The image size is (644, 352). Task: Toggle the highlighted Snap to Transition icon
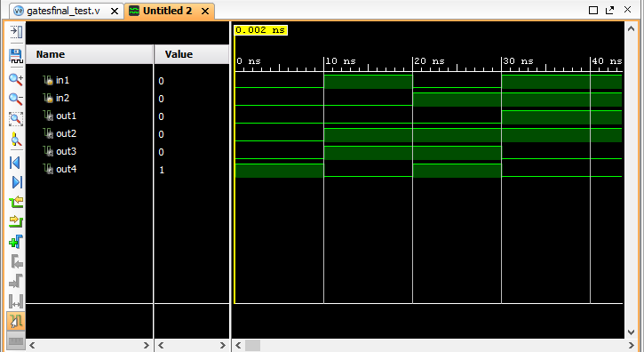pos(16,321)
